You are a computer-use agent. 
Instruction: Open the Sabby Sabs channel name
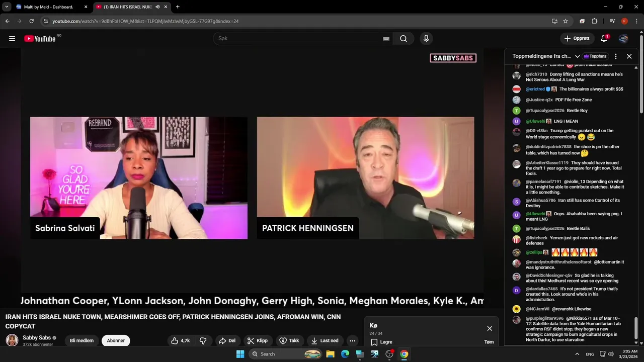pos(37,338)
